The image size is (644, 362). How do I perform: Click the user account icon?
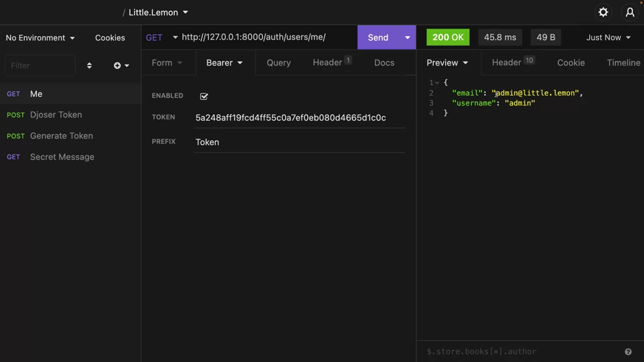tap(630, 13)
